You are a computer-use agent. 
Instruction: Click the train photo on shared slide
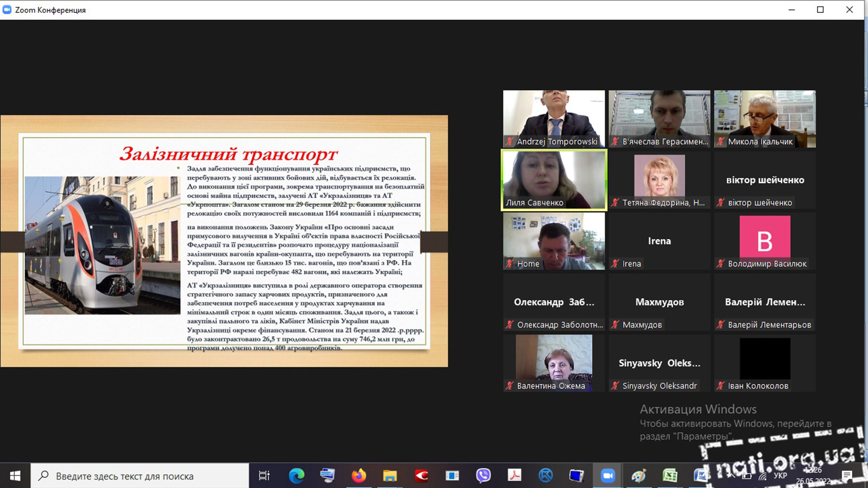102,246
